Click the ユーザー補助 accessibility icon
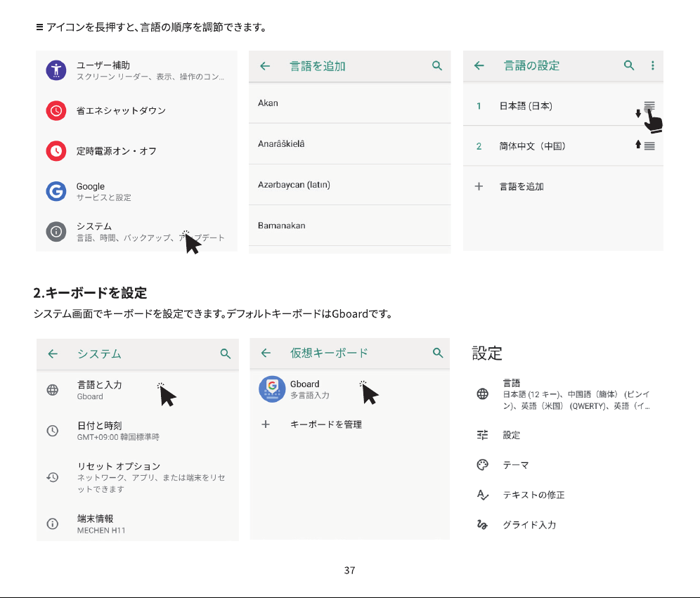700x598 pixels. pyautogui.click(x=56, y=70)
